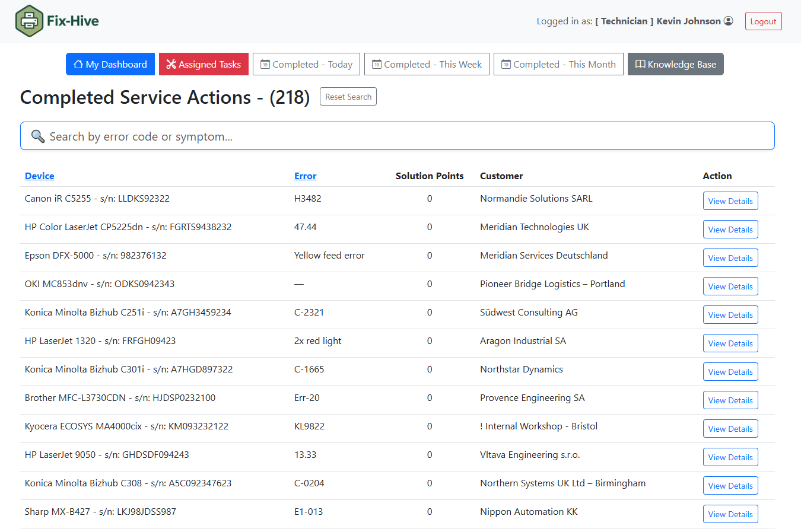
Task: Click the calendar icon on Completed - This Week
Action: (x=377, y=64)
